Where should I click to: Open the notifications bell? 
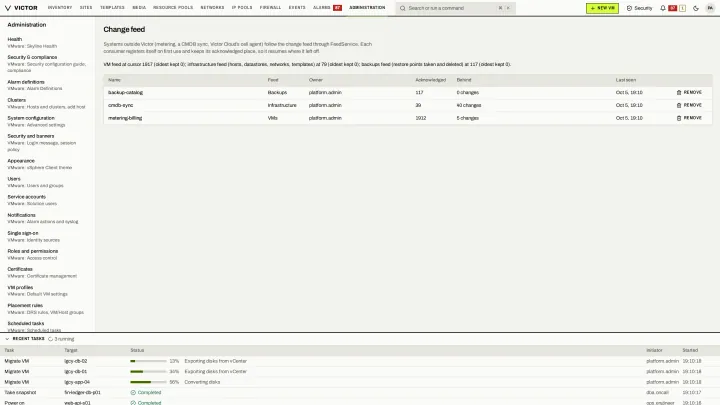click(x=663, y=8)
